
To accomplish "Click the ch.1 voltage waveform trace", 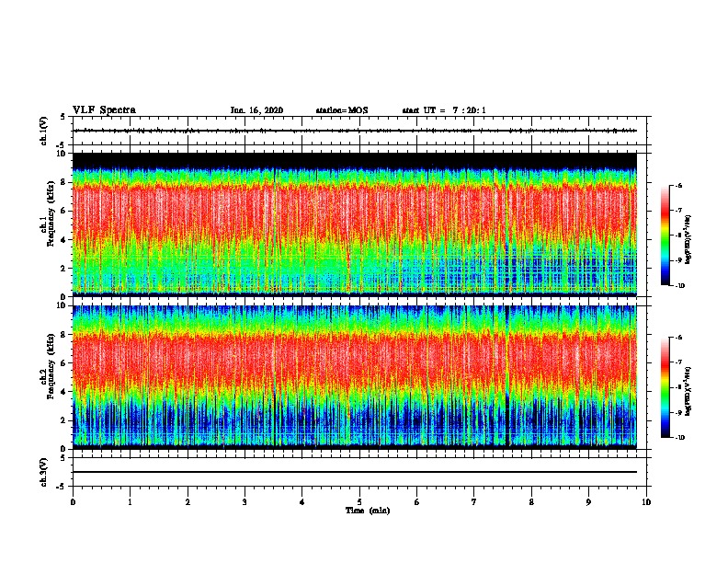I will [x=355, y=131].
